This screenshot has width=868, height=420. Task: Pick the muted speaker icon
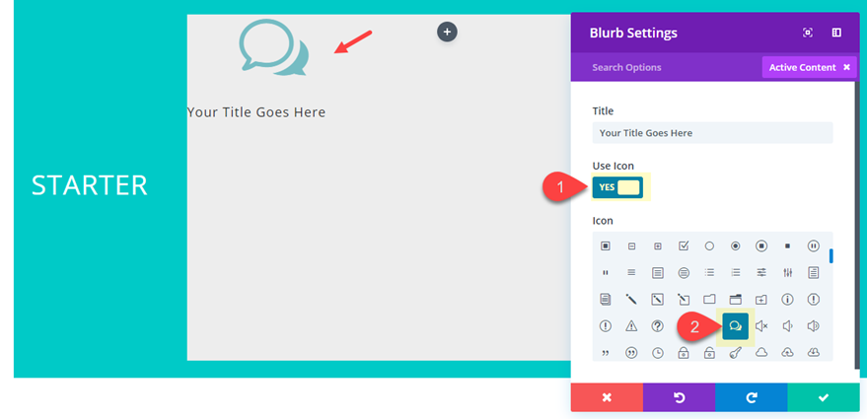tap(761, 326)
